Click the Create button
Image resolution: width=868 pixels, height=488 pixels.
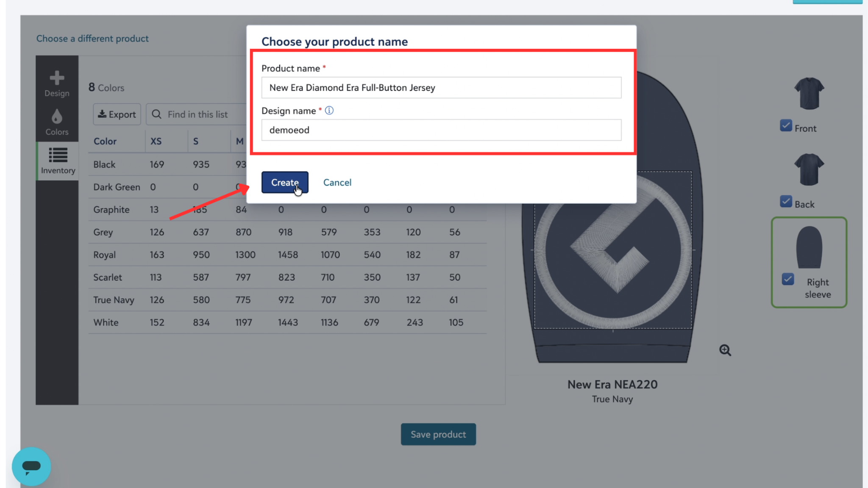pyautogui.click(x=284, y=182)
